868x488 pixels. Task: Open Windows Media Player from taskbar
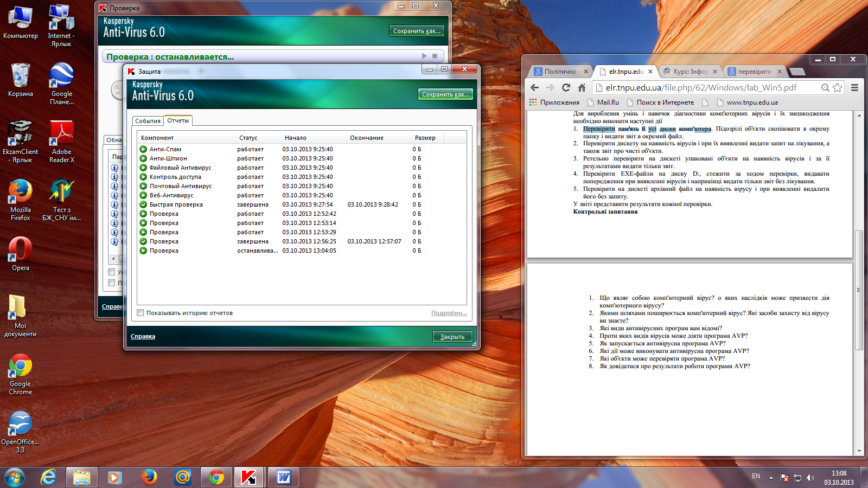(x=114, y=477)
